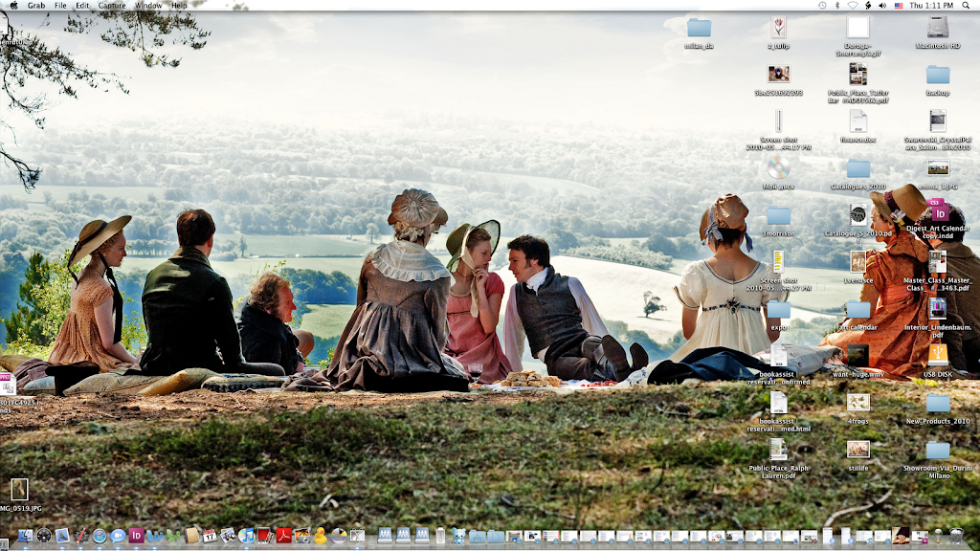
Task: Select the New_Products_2010 folder
Action: pyautogui.click(x=938, y=404)
